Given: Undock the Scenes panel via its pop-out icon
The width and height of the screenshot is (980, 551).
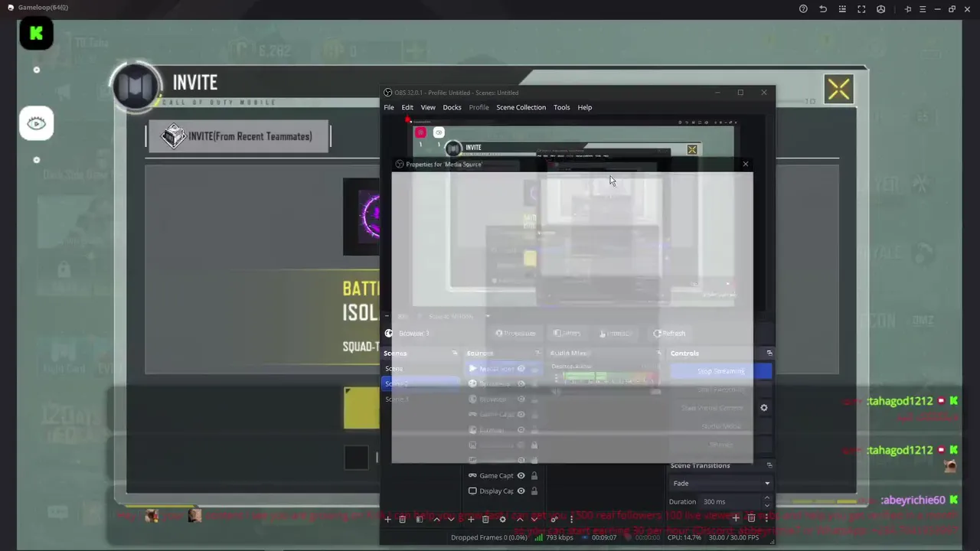Looking at the screenshot, I should (455, 353).
